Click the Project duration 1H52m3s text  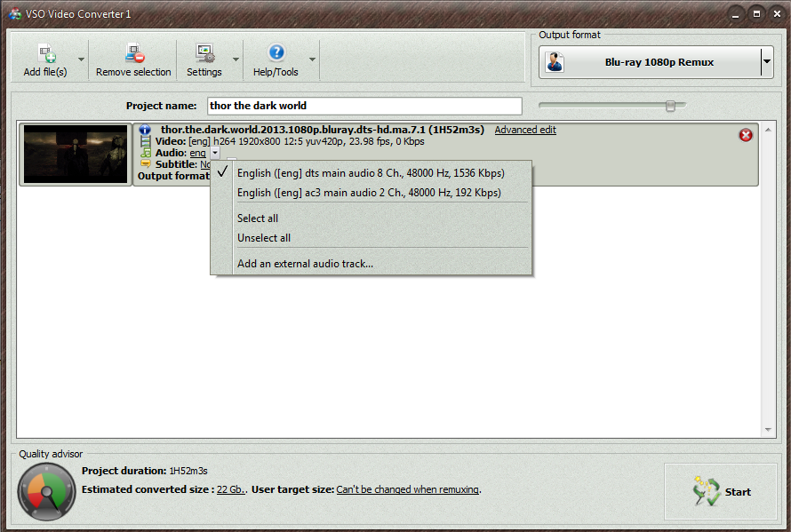145,471
